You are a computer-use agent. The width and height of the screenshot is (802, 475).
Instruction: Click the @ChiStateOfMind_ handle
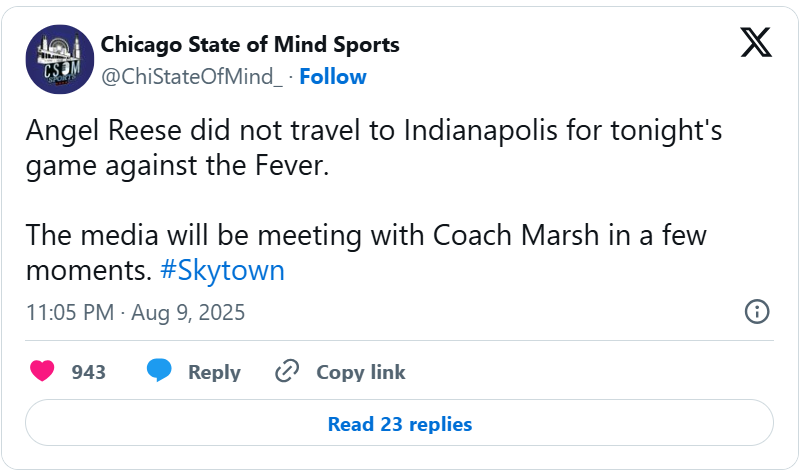192,77
